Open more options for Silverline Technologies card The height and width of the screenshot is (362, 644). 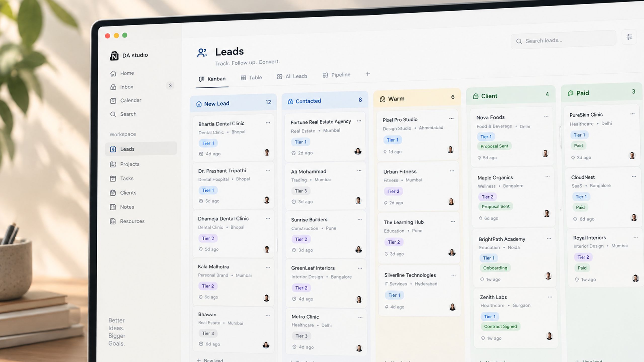pyautogui.click(x=453, y=275)
